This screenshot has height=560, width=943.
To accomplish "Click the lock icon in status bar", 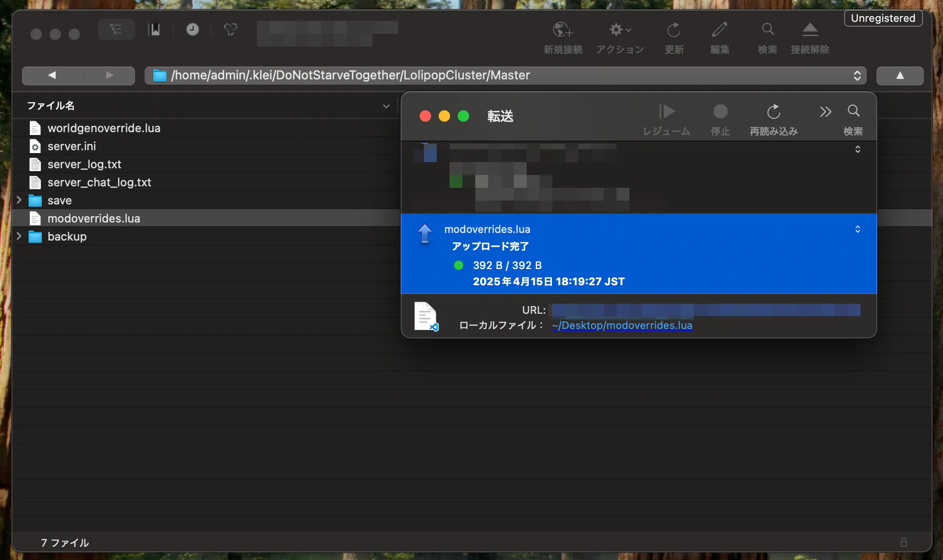I will 904,542.
